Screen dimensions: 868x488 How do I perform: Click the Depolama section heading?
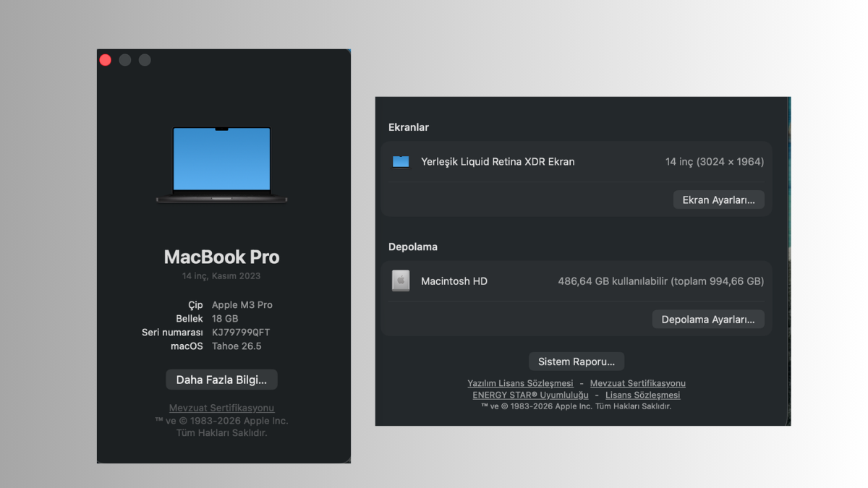pos(413,247)
